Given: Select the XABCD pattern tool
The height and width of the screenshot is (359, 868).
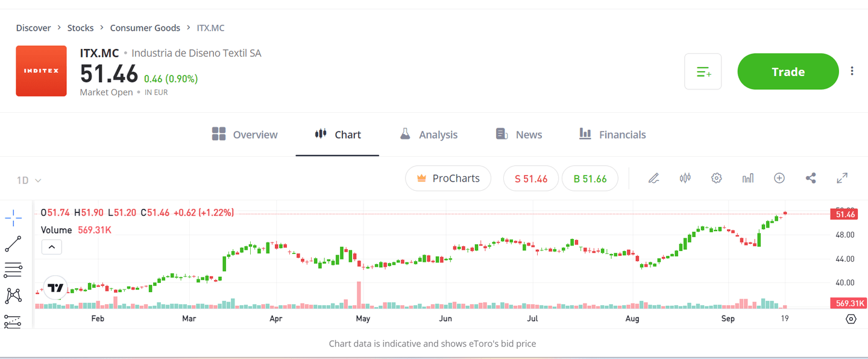Looking at the screenshot, I should pyautogui.click(x=13, y=295).
